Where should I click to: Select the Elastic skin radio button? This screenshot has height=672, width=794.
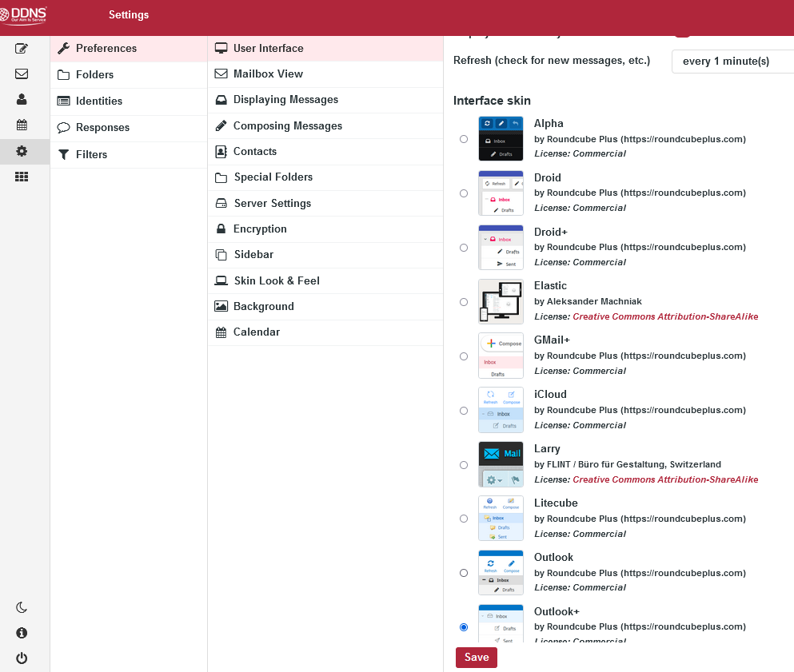[463, 302]
